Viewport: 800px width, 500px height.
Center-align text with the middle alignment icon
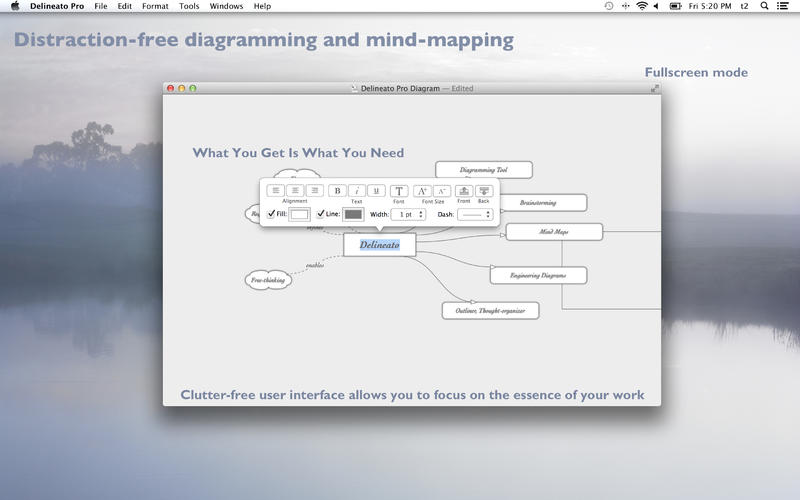coord(295,190)
